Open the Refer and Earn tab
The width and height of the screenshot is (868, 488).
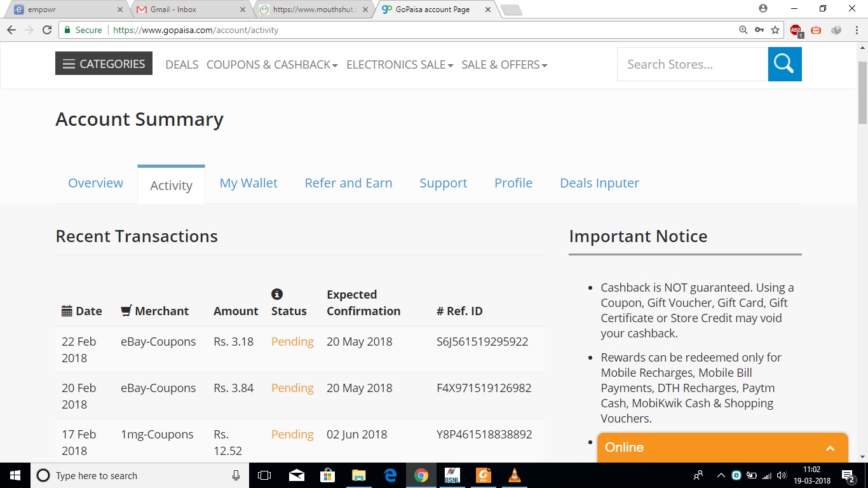coord(348,183)
